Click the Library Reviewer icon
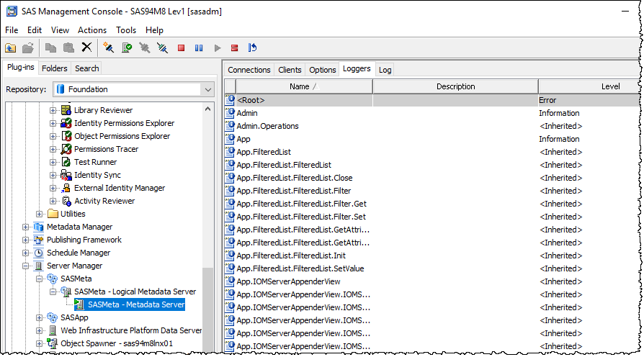 click(x=66, y=110)
